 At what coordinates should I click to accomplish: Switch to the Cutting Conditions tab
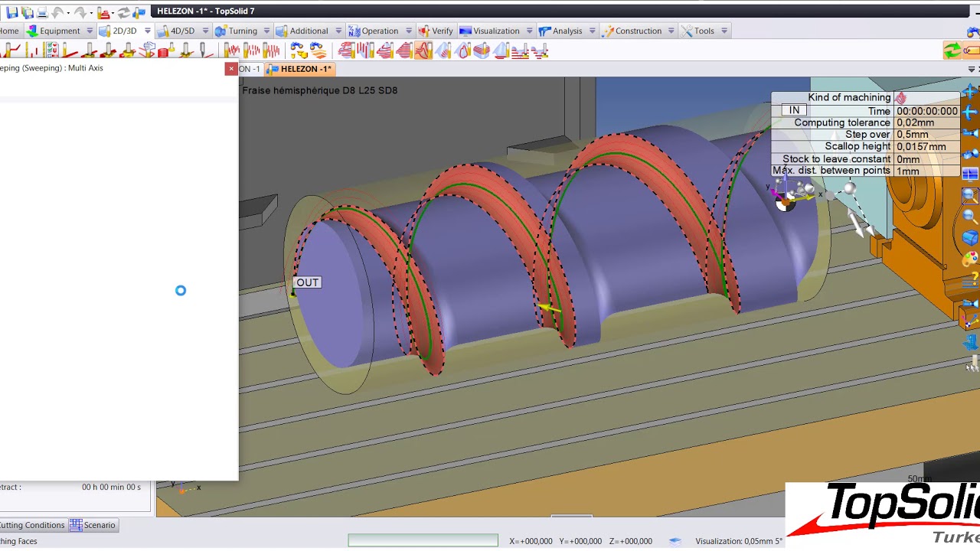click(32, 525)
